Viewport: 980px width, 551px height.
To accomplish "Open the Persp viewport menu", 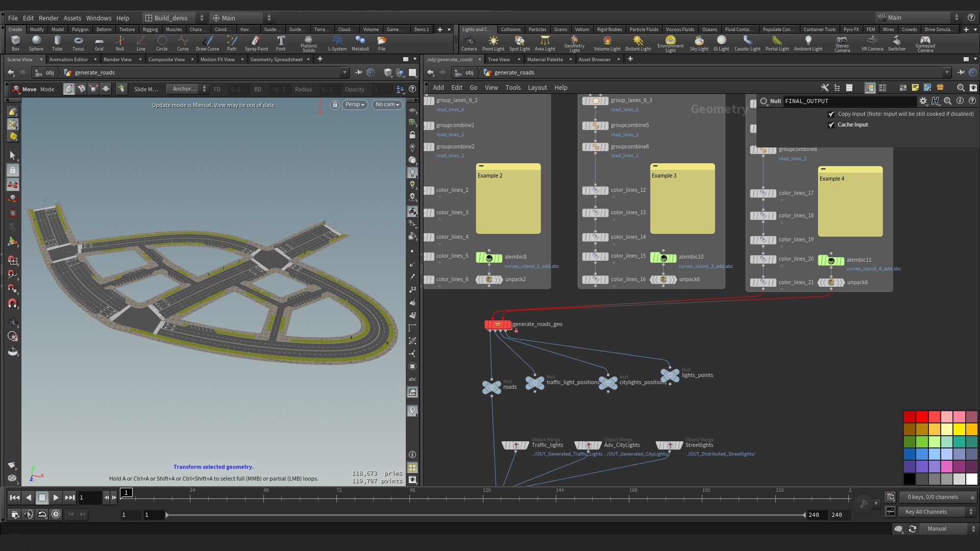I will [355, 105].
